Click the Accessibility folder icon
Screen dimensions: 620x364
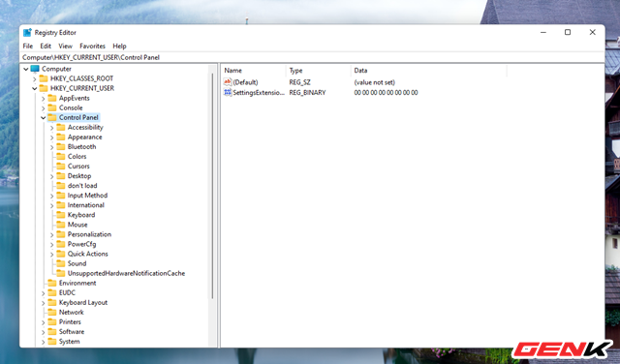(61, 127)
